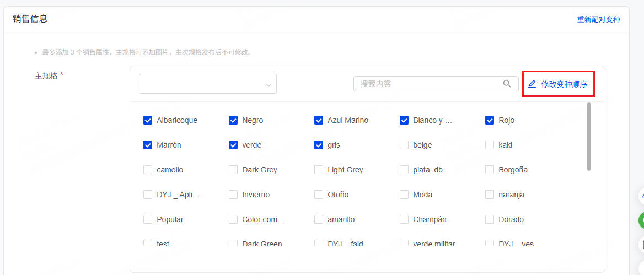
Task: Select the Champán checkbox
Action: point(404,219)
